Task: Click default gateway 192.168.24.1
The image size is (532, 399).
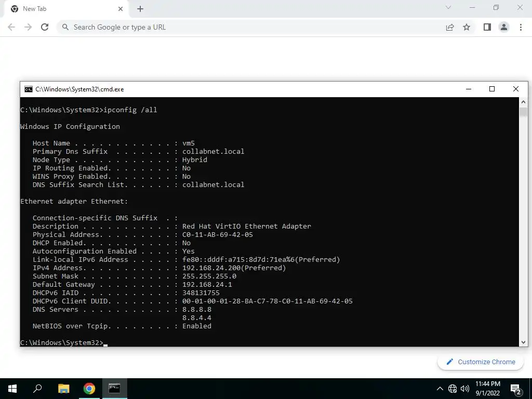Action: coord(207,284)
